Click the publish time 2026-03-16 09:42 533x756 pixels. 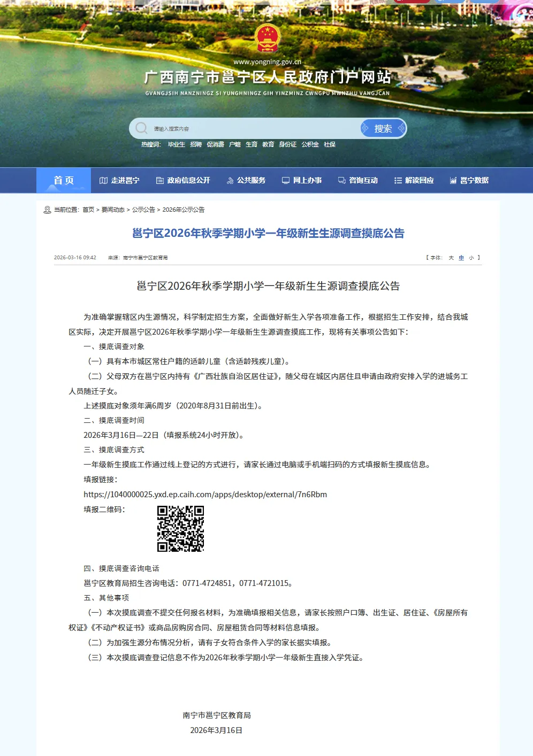[x=75, y=258]
